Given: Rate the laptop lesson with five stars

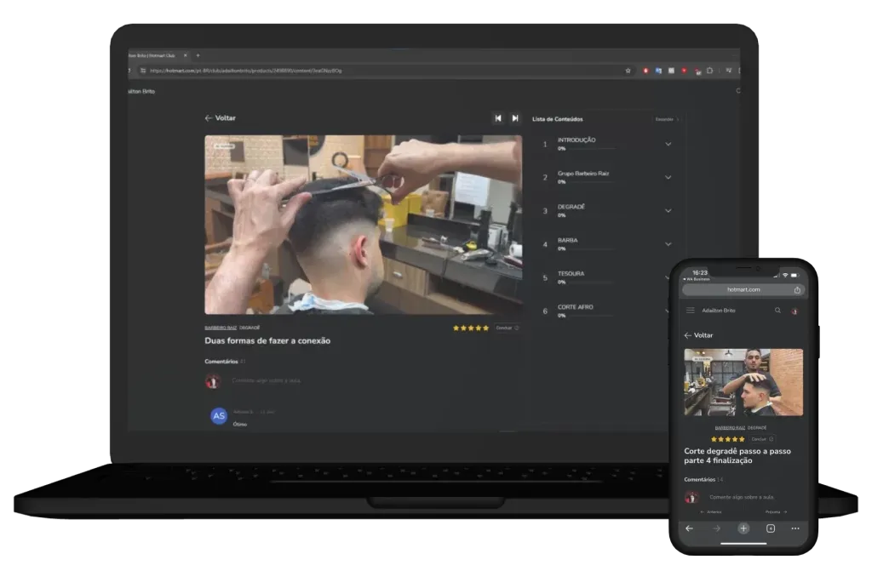Looking at the screenshot, I should tap(485, 328).
